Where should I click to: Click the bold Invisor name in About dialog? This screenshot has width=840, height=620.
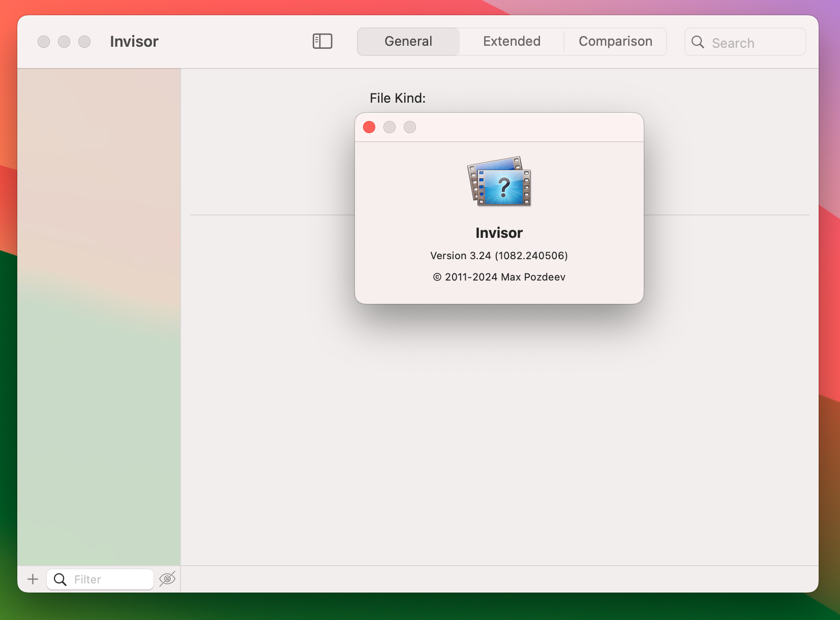pyautogui.click(x=499, y=233)
